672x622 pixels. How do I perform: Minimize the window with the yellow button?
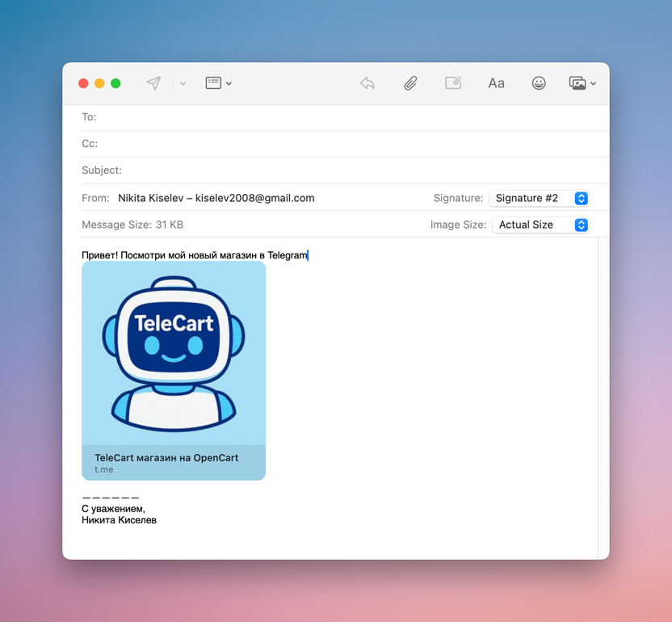pyautogui.click(x=99, y=83)
